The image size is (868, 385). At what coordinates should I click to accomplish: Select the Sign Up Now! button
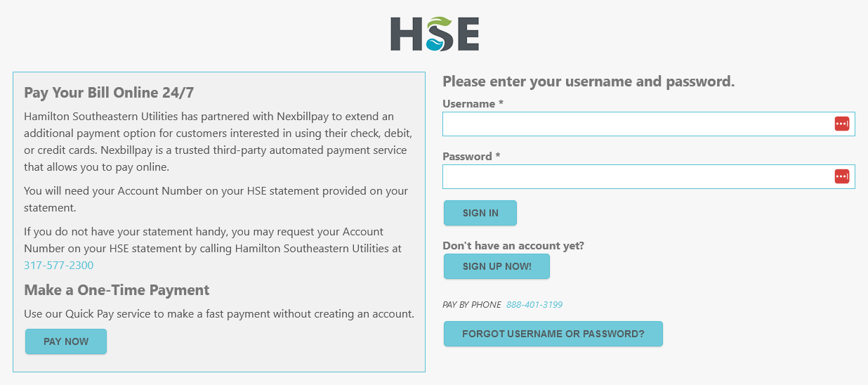[x=497, y=266]
